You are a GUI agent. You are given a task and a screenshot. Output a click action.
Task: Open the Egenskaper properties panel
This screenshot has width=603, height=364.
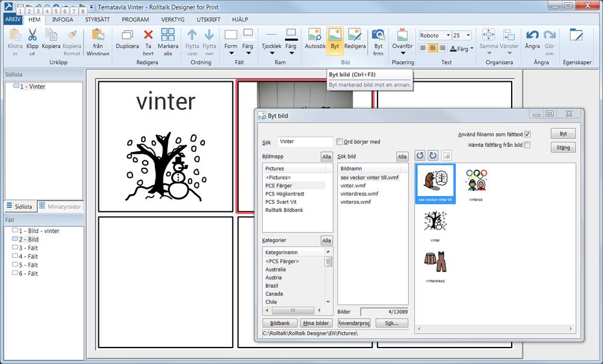click(x=577, y=35)
